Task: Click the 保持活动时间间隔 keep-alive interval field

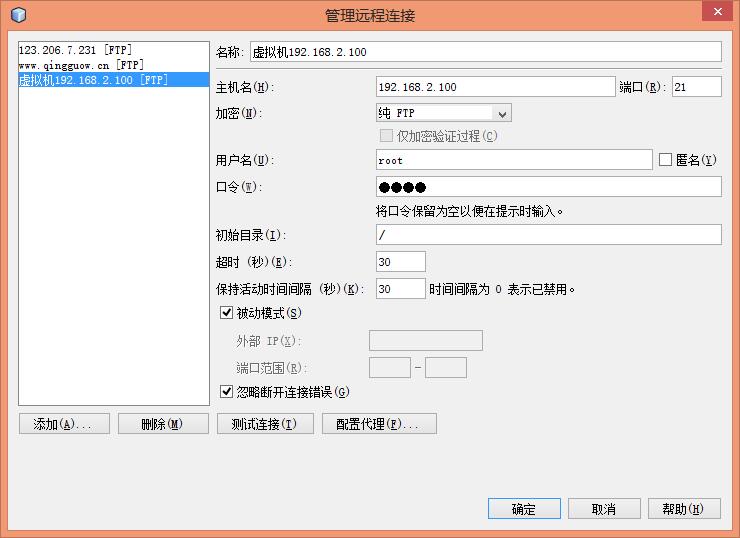Action: click(x=401, y=288)
